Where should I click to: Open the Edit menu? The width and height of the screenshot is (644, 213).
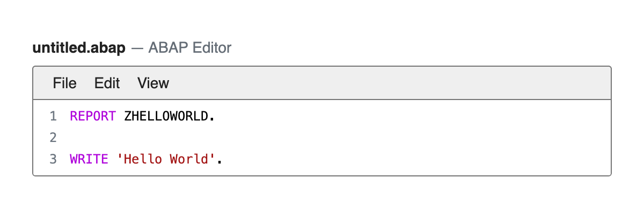point(107,83)
